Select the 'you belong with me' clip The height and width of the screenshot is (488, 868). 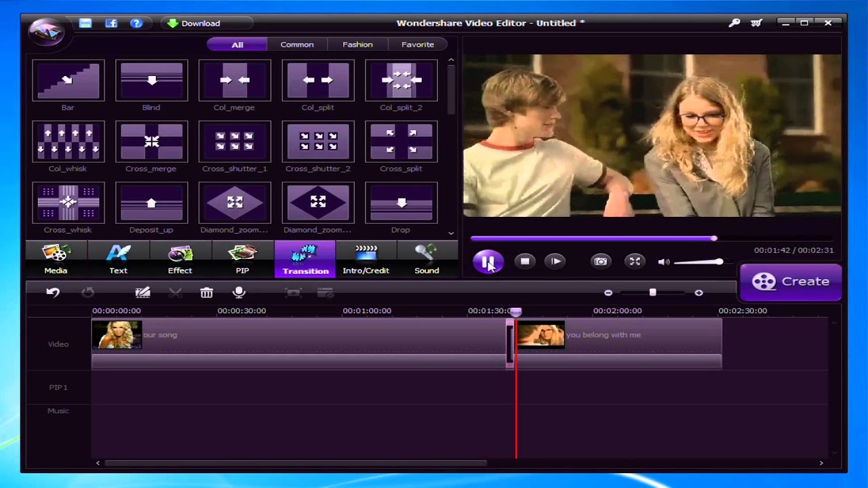click(x=618, y=344)
